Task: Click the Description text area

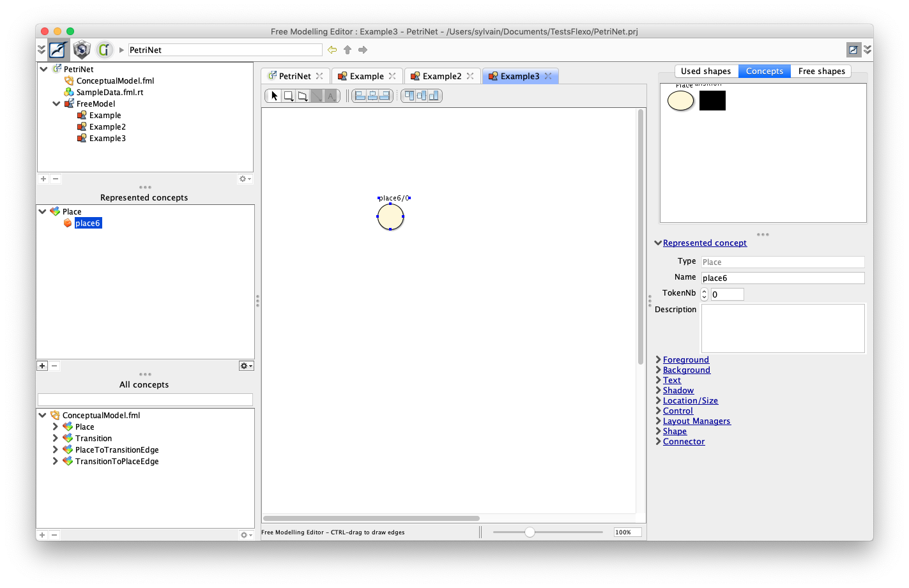Action: coord(783,328)
